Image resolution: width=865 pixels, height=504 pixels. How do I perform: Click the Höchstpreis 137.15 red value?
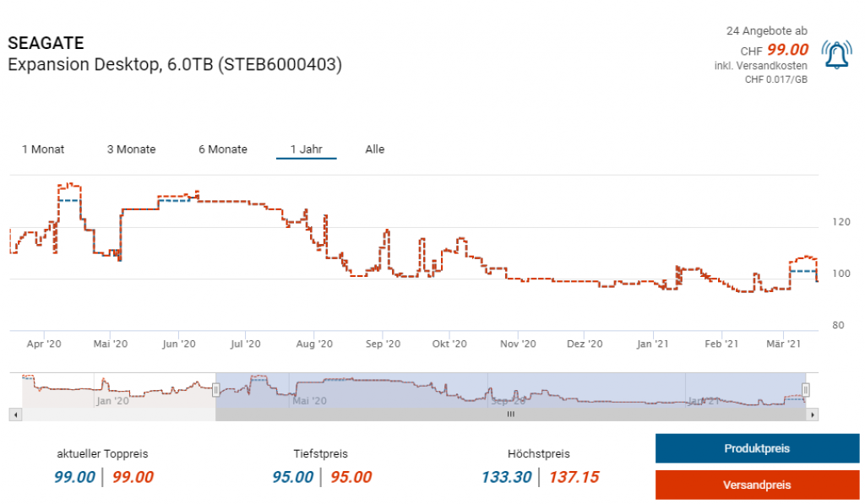coord(574,477)
